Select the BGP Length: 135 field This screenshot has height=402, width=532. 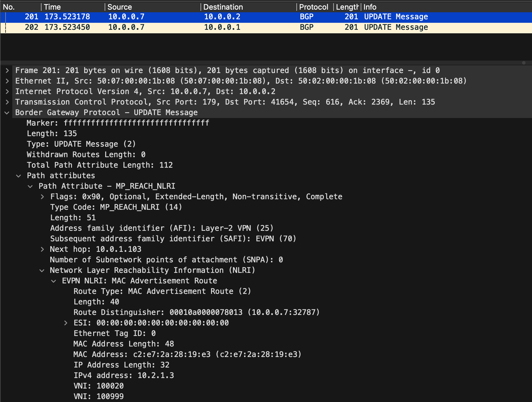[52, 134]
